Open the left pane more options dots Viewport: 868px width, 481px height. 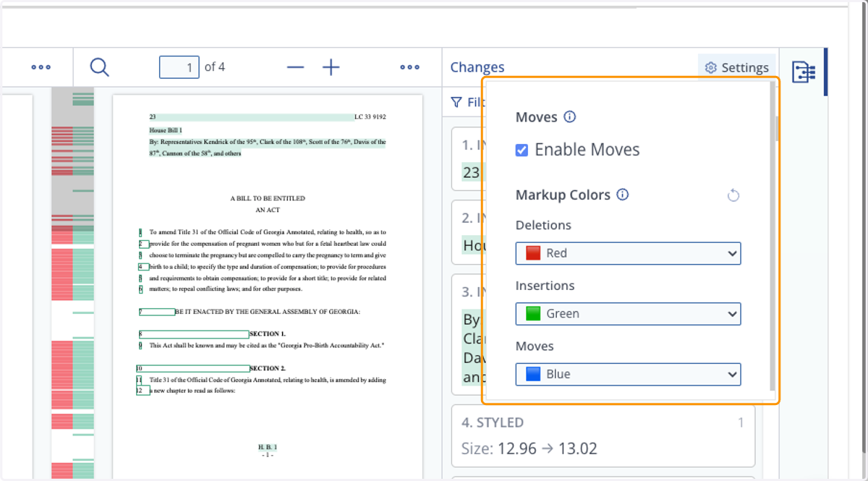[41, 67]
